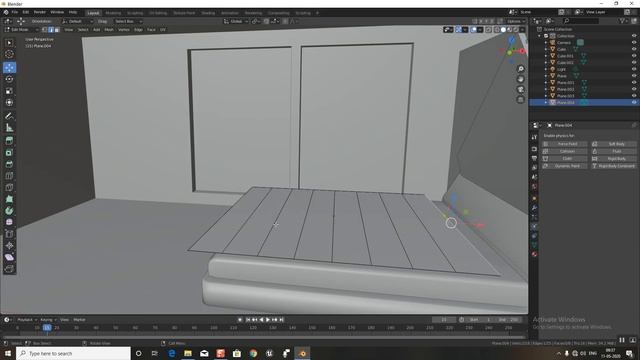640x360 pixels.
Task: Open the Physics tab in Properties
Action: pyautogui.click(x=534, y=226)
